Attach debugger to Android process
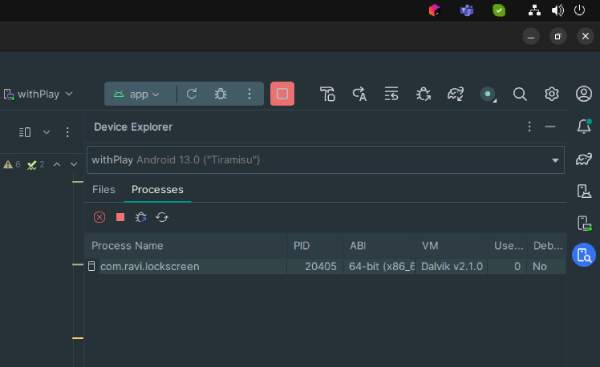This screenshot has width=600, height=367. click(424, 94)
